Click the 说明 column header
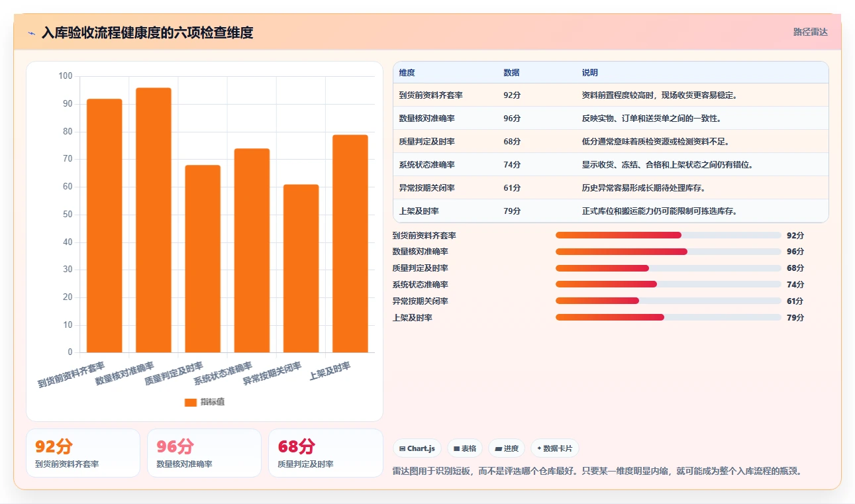The image size is (855, 504). pyautogui.click(x=589, y=73)
